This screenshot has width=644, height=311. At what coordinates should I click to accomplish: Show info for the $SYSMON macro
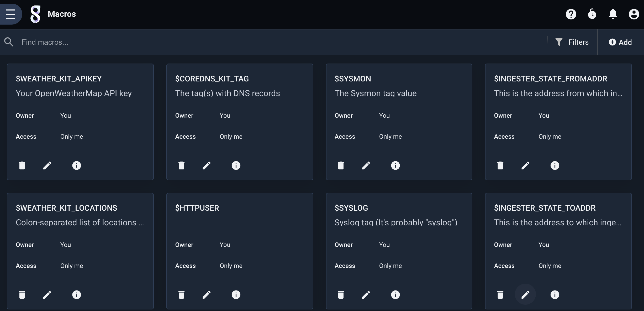pyautogui.click(x=395, y=165)
